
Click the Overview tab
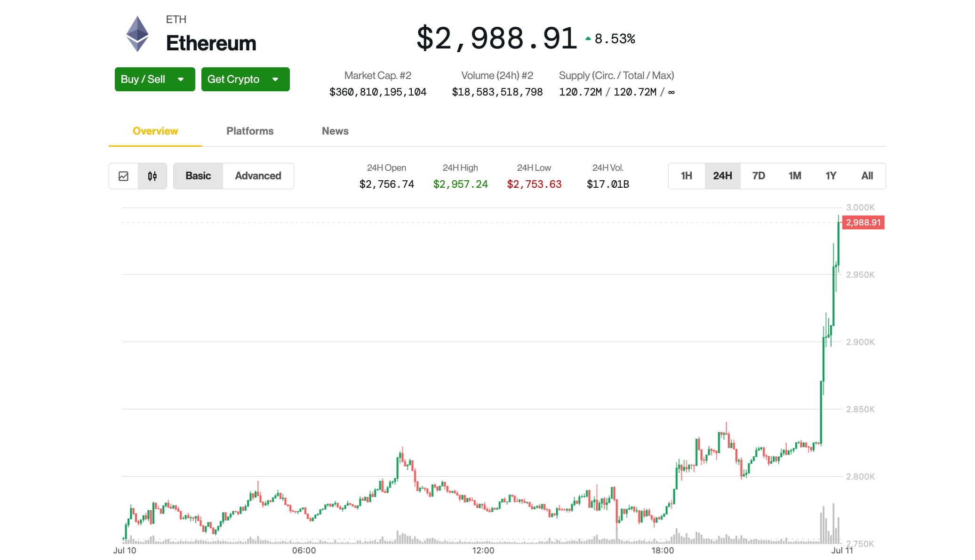click(155, 131)
